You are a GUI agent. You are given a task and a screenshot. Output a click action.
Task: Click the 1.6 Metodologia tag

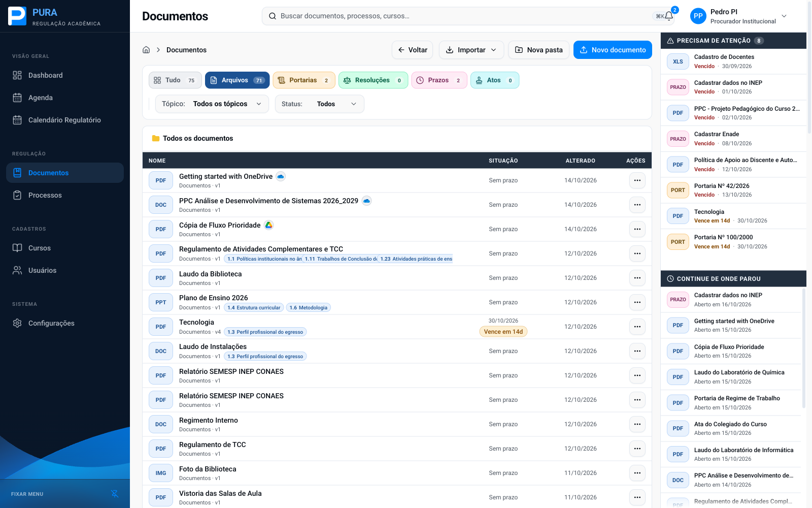tap(309, 307)
